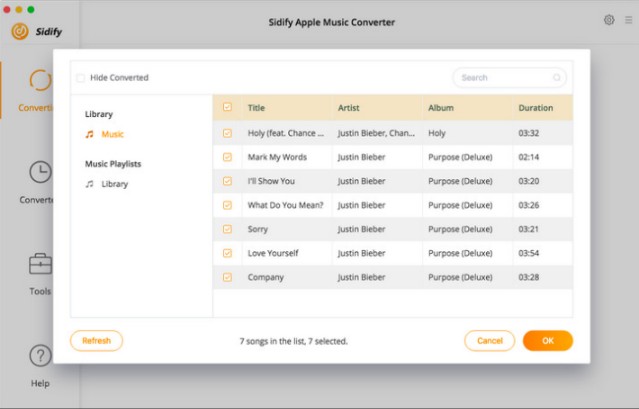Toggle the select-all checkbox in header

(x=227, y=107)
